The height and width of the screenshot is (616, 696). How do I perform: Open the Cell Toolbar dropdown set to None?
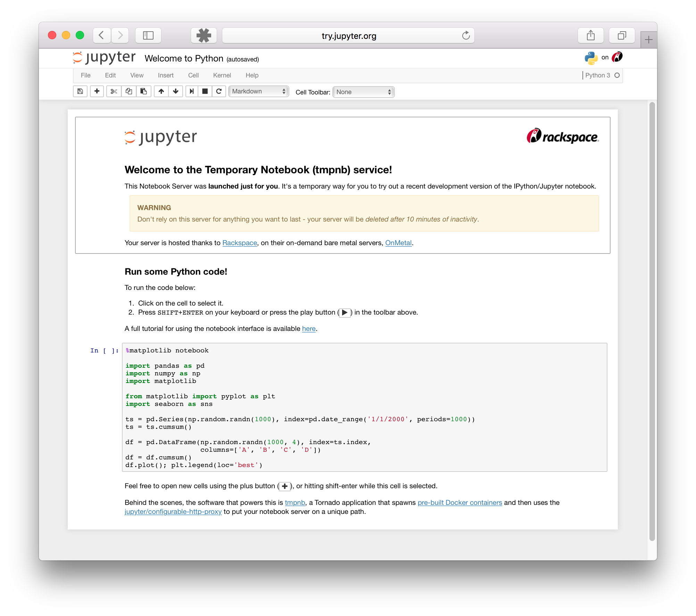point(363,92)
